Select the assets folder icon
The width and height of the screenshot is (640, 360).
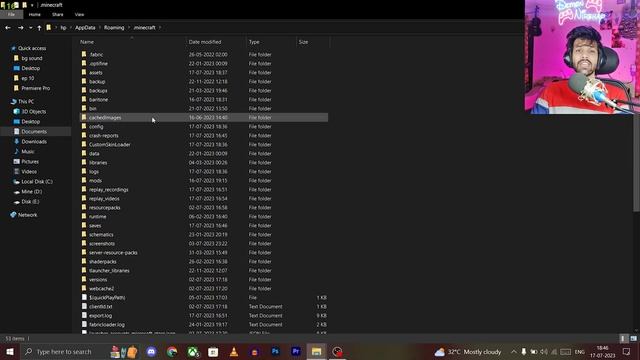tap(84, 72)
